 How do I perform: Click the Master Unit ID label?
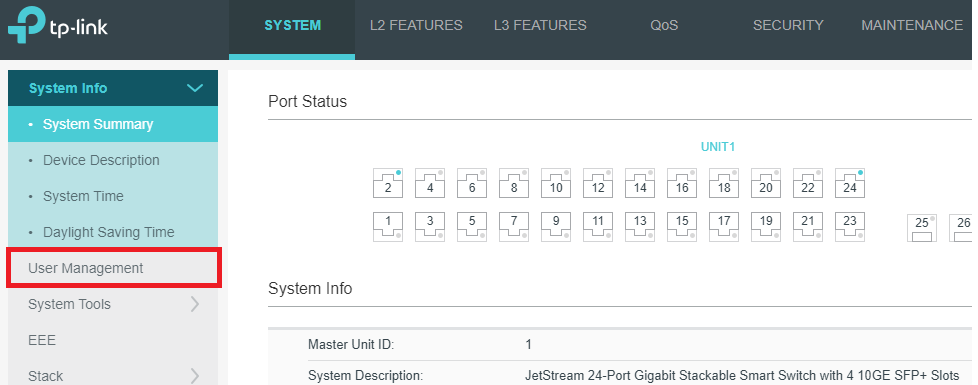click(351, 344)
